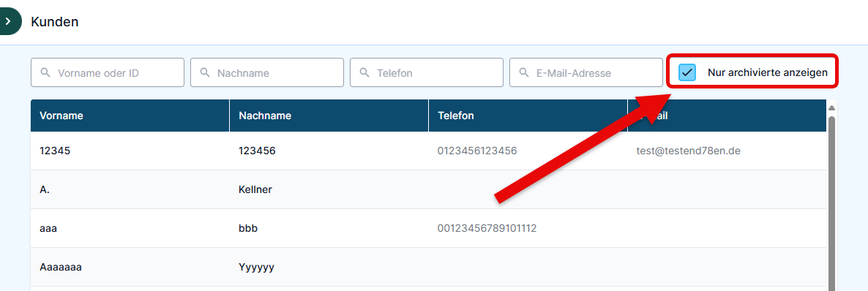868x291 pixels.
Task: Click the magnifier icon in the Vorname field
Action: tap(45, 72)
